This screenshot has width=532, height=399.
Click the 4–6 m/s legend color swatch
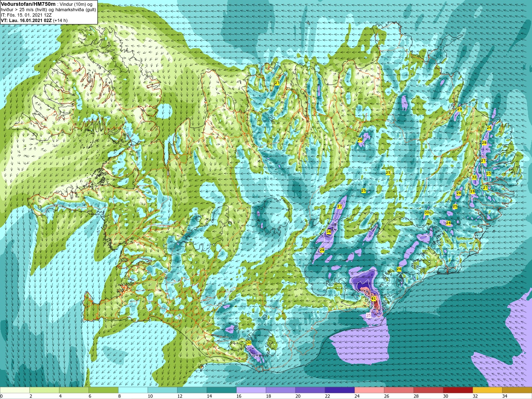[74, 390]
